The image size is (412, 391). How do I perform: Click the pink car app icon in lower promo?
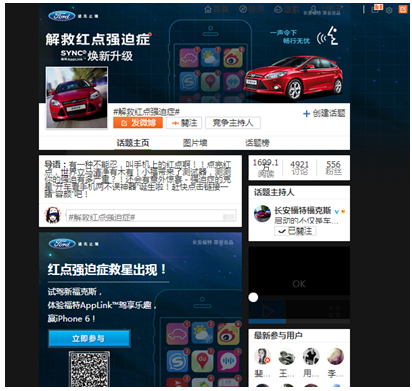[177, 333]
